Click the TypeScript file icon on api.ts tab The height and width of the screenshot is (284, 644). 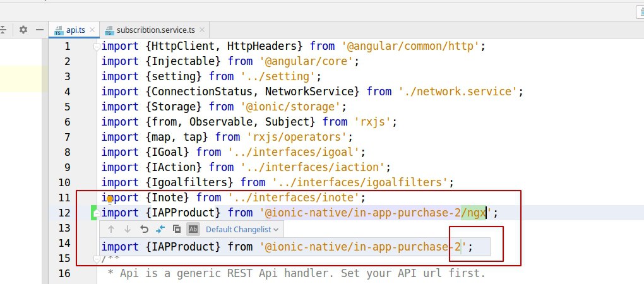click(59, 30)
